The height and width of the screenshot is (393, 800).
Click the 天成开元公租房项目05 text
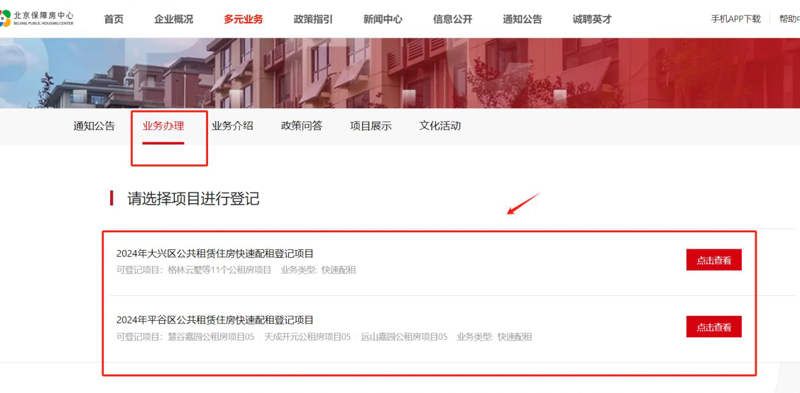coord(307,337)
